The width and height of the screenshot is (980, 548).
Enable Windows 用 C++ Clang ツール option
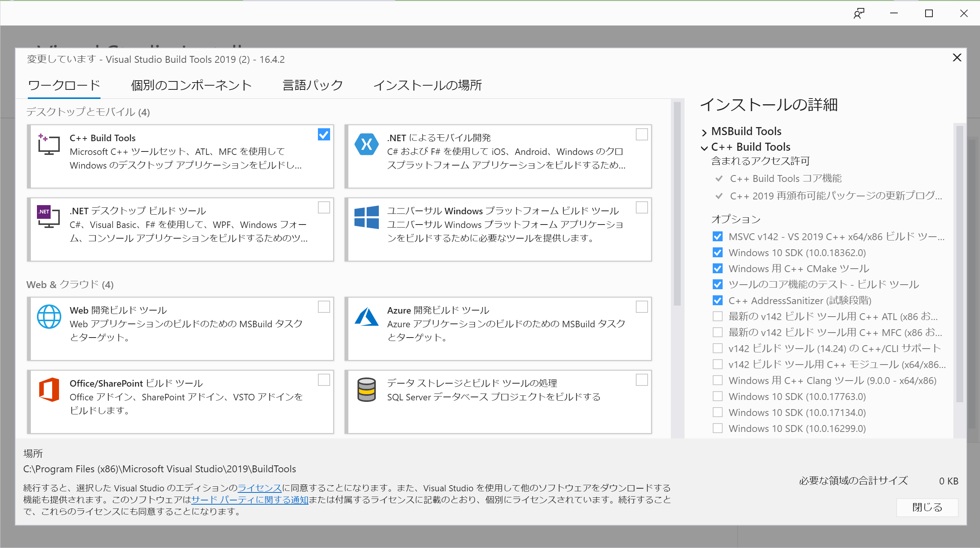717,381
